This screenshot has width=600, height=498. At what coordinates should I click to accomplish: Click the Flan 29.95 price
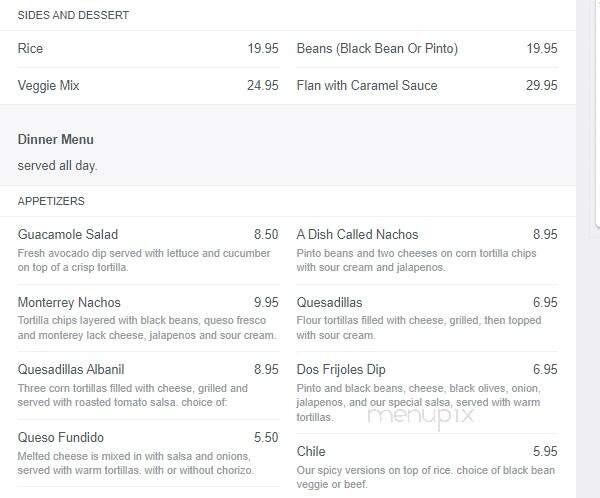coord(541,85)
